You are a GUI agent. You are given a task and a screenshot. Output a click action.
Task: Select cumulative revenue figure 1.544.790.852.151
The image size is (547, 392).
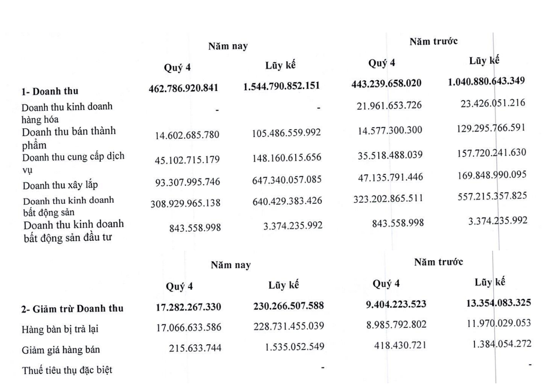tap(281, 86)
